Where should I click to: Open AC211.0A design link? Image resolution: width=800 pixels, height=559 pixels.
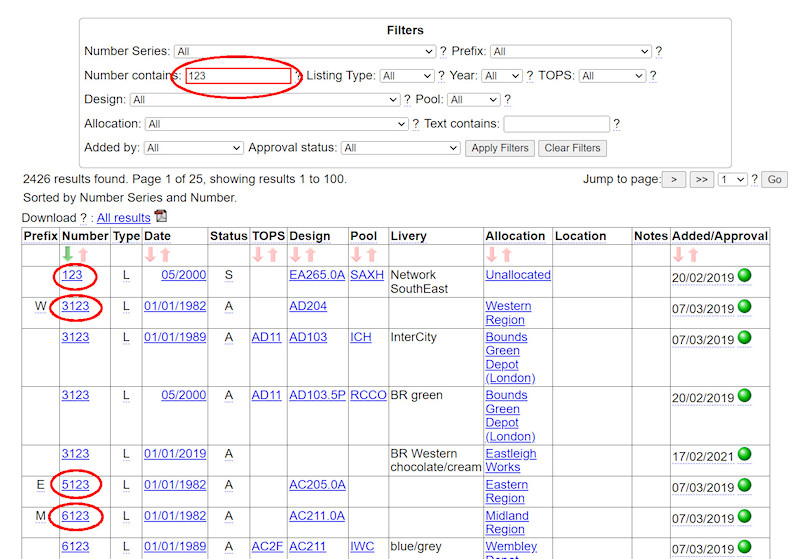click(x=317, y=516)
